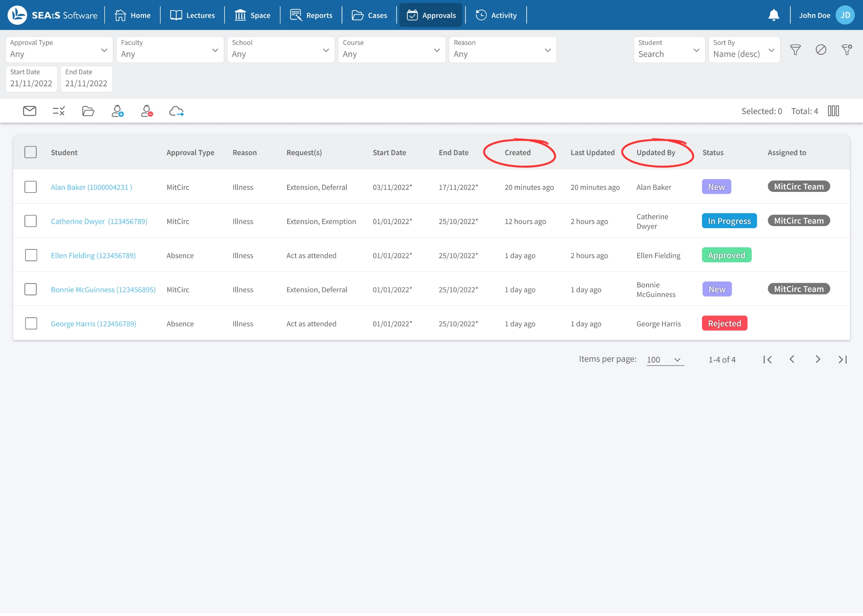Click the compose/email icon in toolbar
863x616 pixels.
pos(29,111)
